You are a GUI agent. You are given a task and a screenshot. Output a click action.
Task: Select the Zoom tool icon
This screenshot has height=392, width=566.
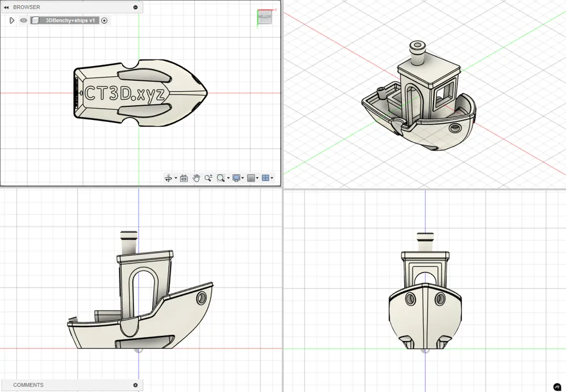[x=208, y=178]
